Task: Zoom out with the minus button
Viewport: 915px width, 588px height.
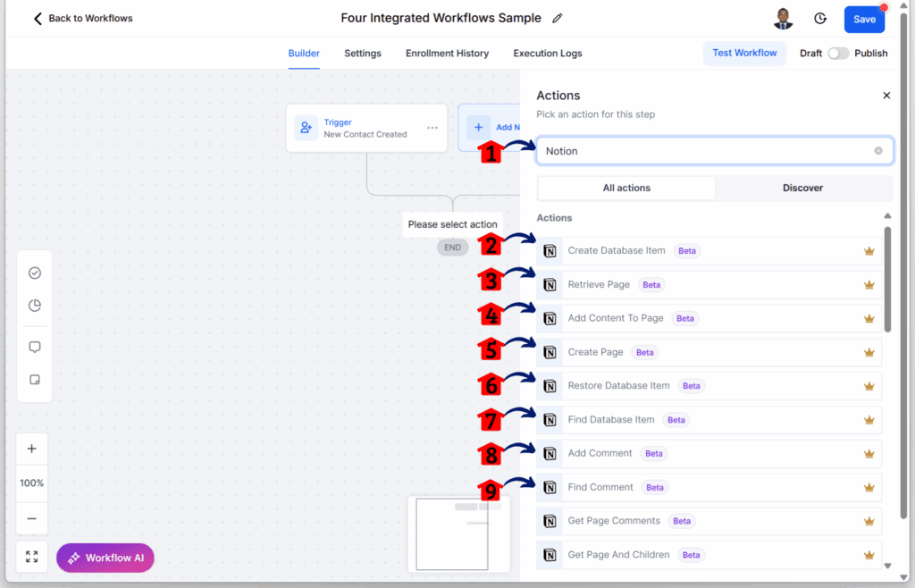Action: pos(32,518)
